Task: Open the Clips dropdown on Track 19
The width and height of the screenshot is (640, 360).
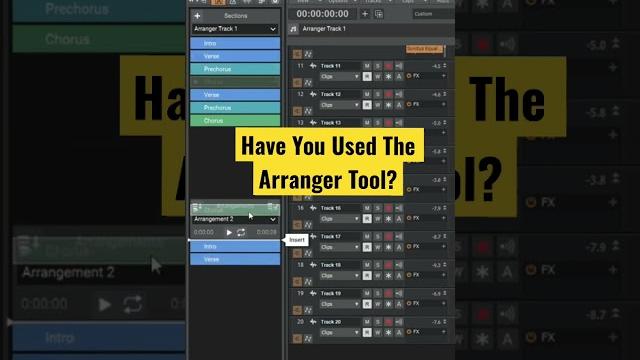Action: tap(340, 304)
